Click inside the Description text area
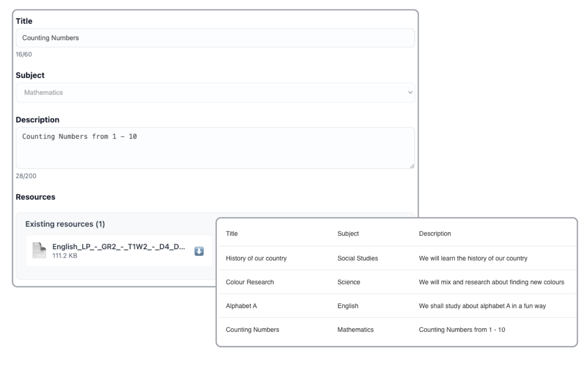The image size is (588, 368). pyautogui.click(x=215, y=147)
